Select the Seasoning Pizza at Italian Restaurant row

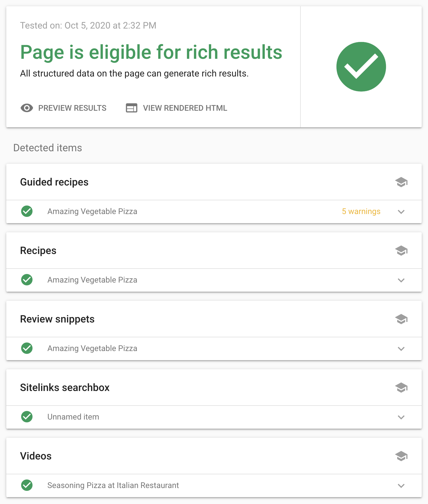[x=214, y=485]
